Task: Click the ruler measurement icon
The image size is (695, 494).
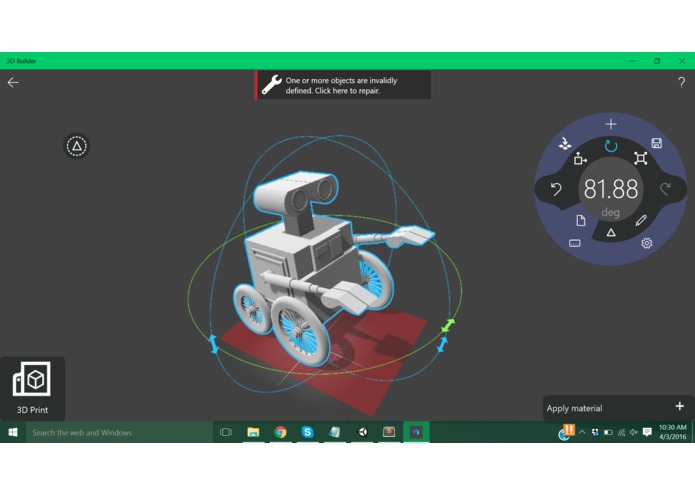Action: coord(574,243)
